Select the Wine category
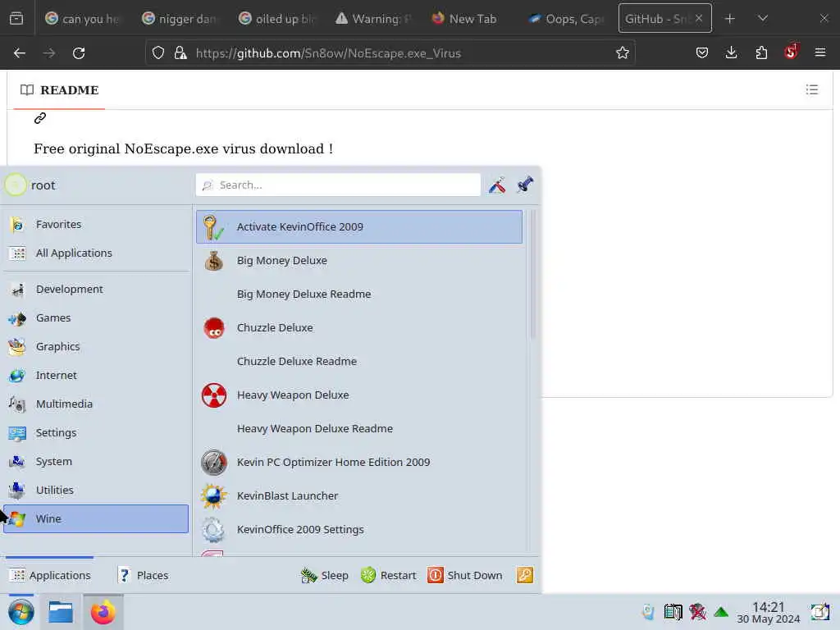The image size is (840, 630). (96, 518)
